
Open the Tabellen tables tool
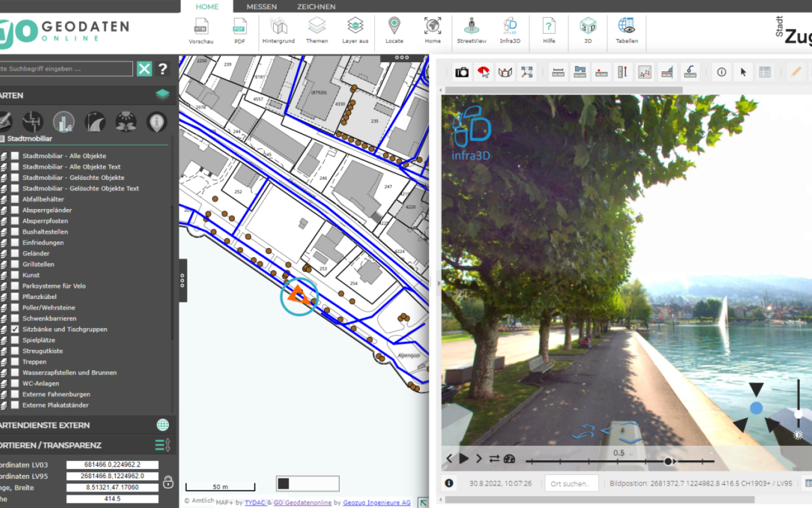tap(626, 27)
